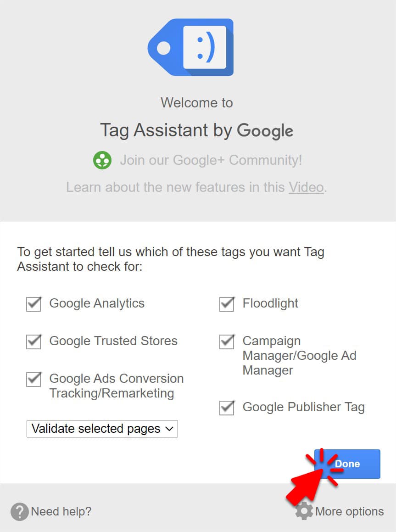Disable Google Ads Conversion Tracking checkbox
This screenshot has width=396, height=532.
coord(33,379)
